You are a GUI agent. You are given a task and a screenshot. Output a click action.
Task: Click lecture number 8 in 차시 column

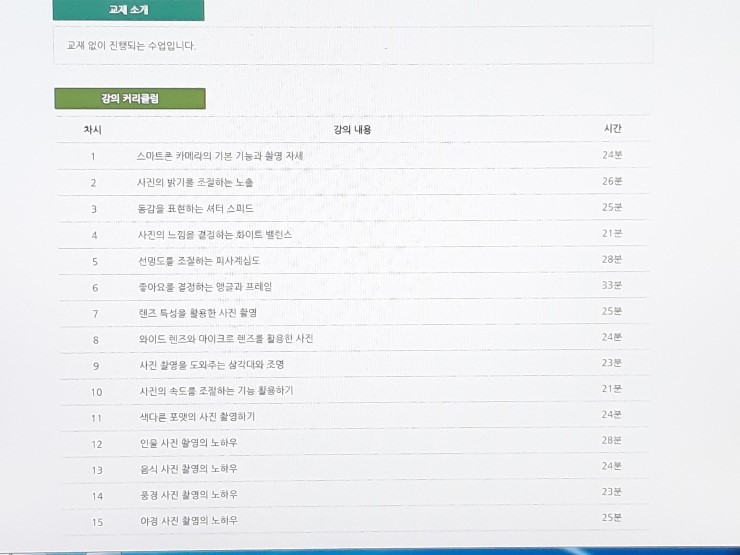pos(96,340)
